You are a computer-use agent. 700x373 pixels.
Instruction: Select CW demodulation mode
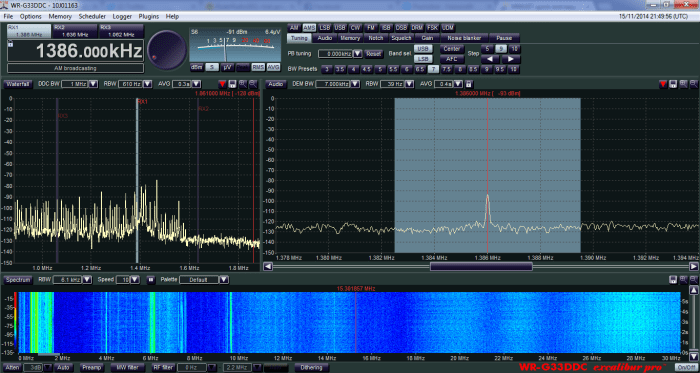355,27
